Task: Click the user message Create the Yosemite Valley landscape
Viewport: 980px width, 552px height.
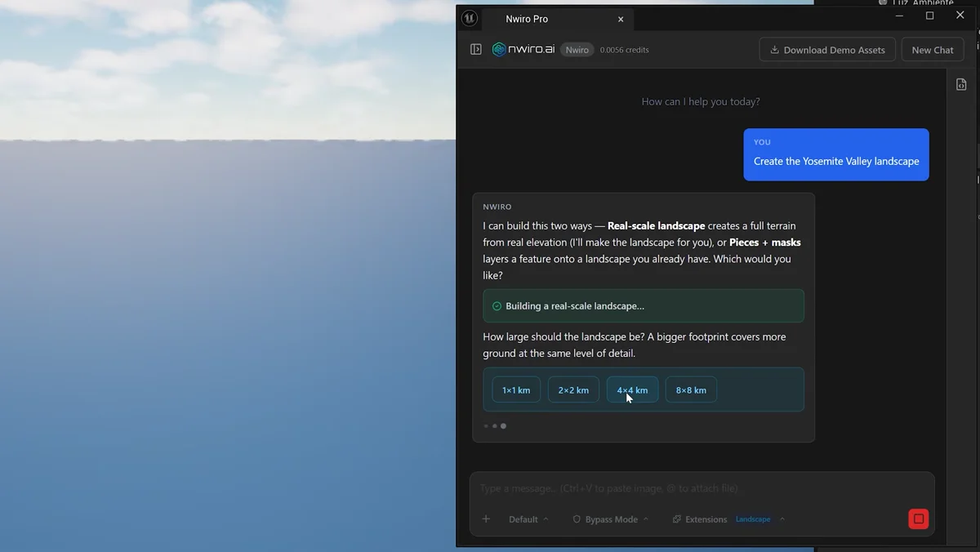Action: coord(836,154)
